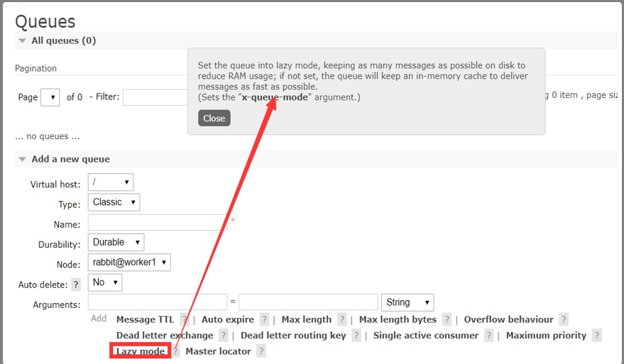Viewport: 624px width, 364px height.
Task: Open the Auto delete dropdown
Action: click(105, 282)
